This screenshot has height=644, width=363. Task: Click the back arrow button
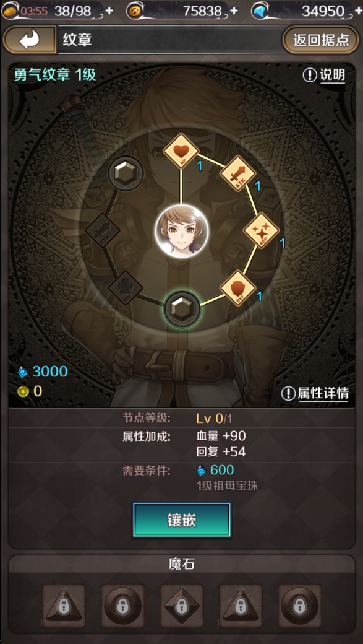[30, 40]
